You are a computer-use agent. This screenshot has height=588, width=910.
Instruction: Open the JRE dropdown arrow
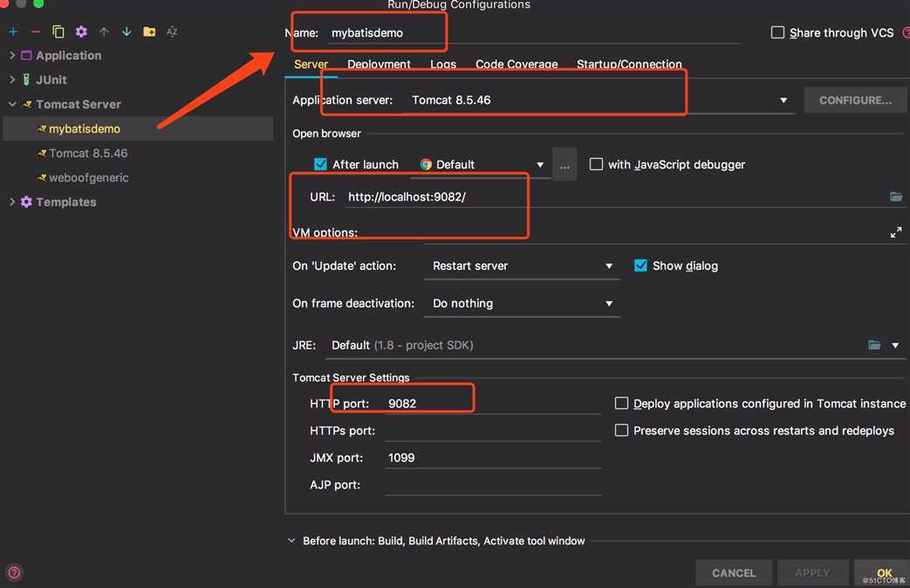(895, 345)
